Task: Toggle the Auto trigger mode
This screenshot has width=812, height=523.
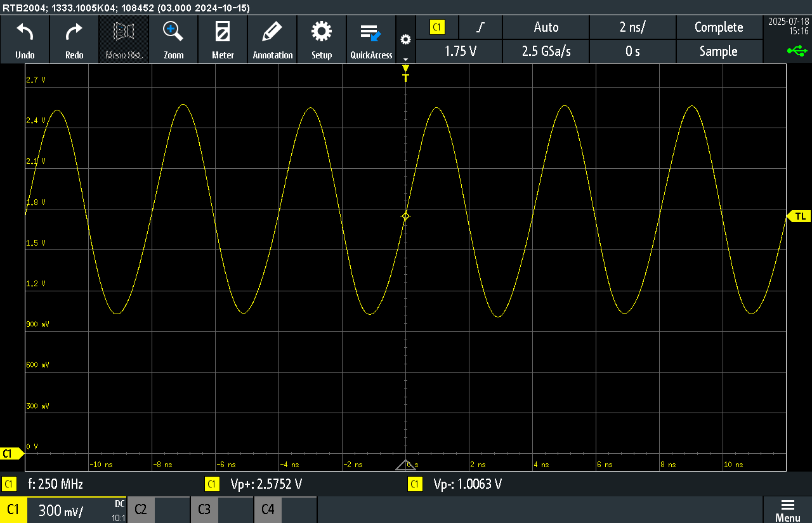Action: pyautogui.click(x=546, y=27)
